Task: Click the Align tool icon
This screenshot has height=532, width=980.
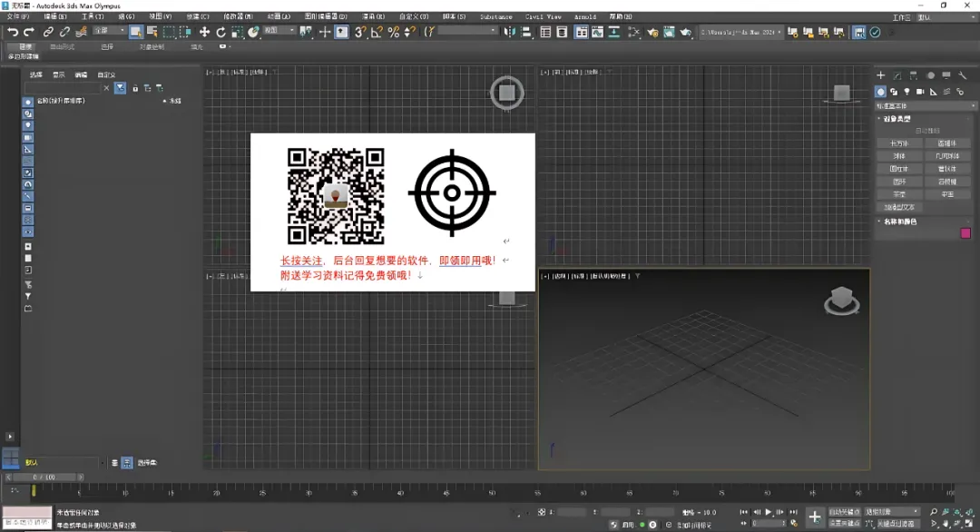Action: pos(526,32)
